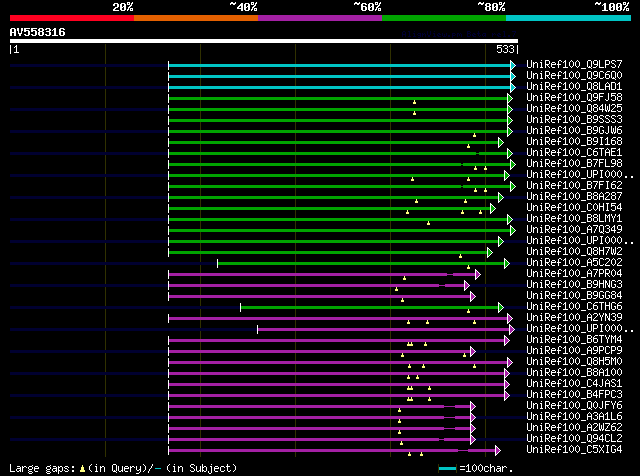Click the cyan arrowhead ending the Q8LAD1 alignment
640x476 pixels.
(x=513, y=87)
